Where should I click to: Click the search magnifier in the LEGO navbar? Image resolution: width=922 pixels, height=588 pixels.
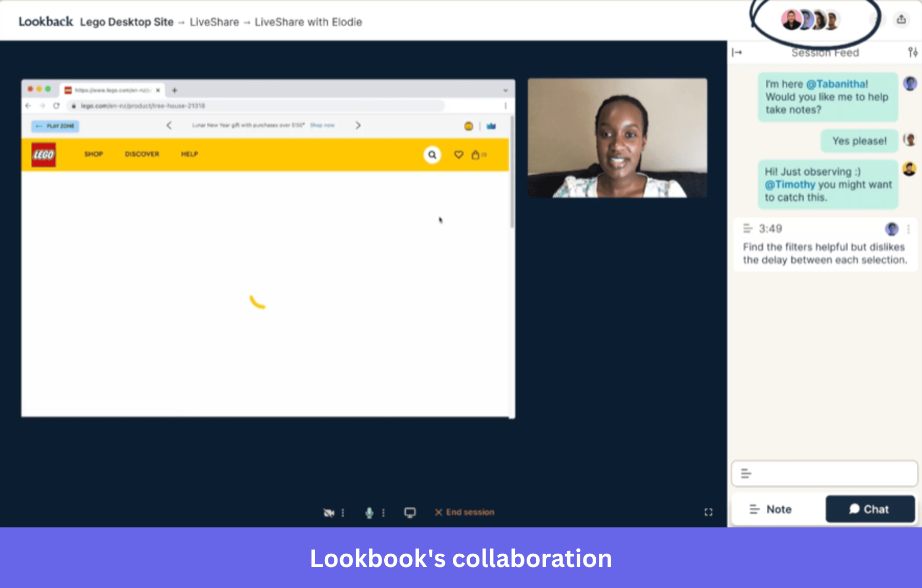coord(432,155)
